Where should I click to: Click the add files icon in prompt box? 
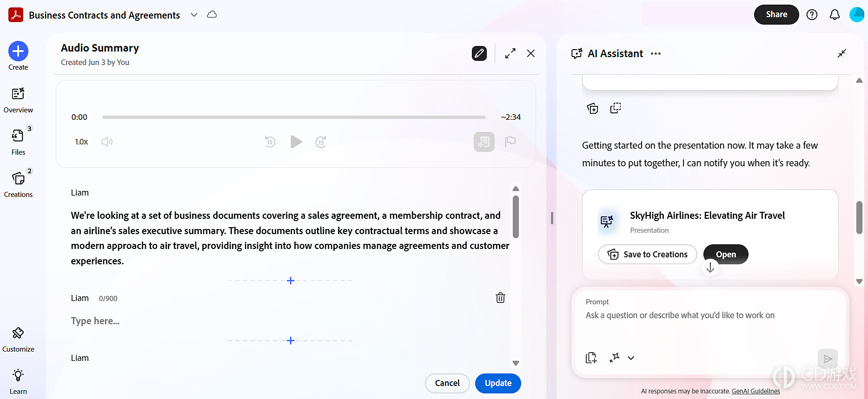pos(591,358)
